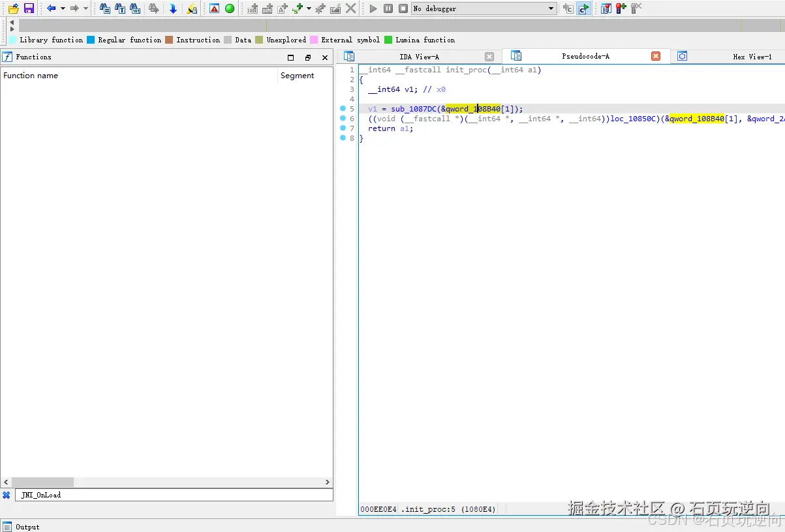The width and height of the screenshot is (785, 532).
Task: Click the create ASCII string icon
Action: point(283,8)
